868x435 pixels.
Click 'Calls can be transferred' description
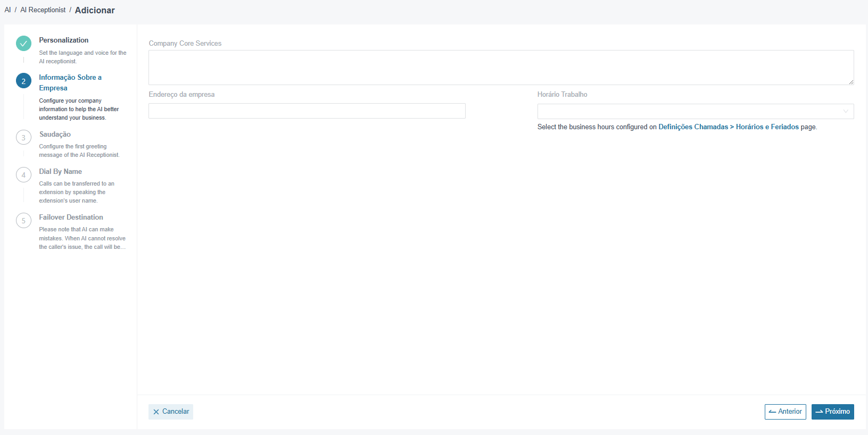click(77, 192)
